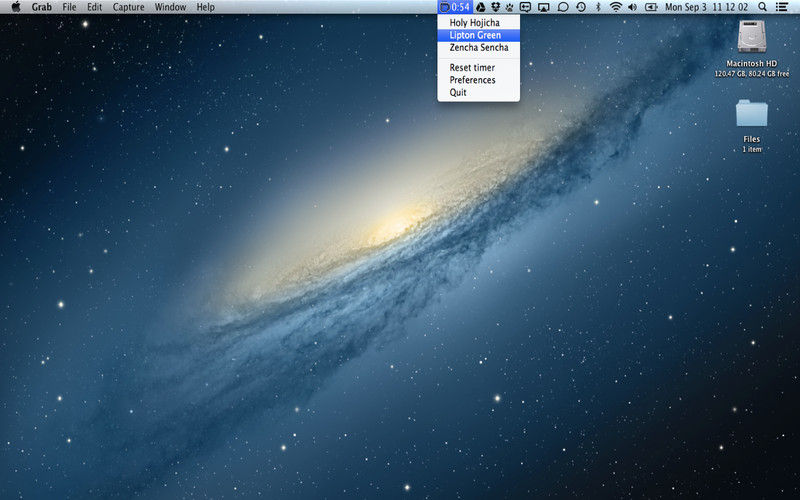
Task: Click the date and time clock
Action: 707,7
